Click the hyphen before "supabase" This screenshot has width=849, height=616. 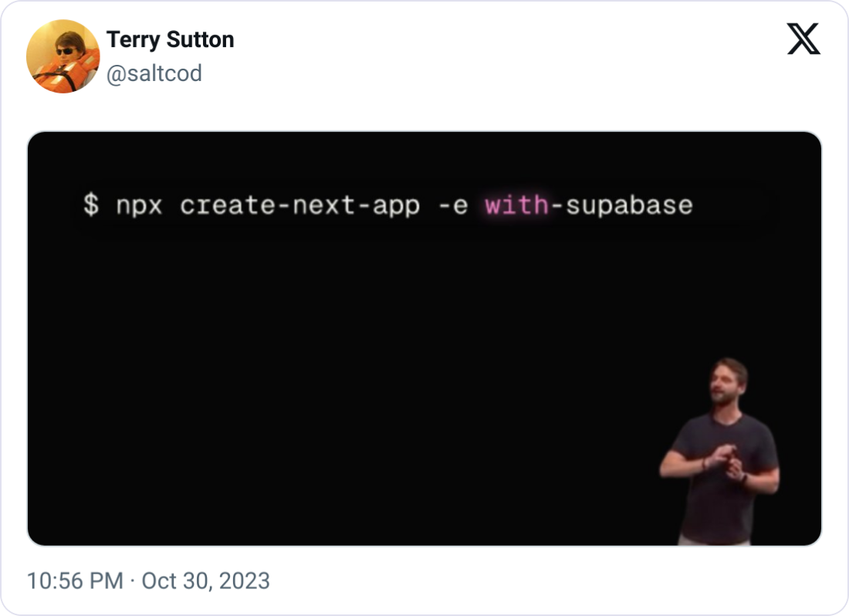[x=556, y=206]
